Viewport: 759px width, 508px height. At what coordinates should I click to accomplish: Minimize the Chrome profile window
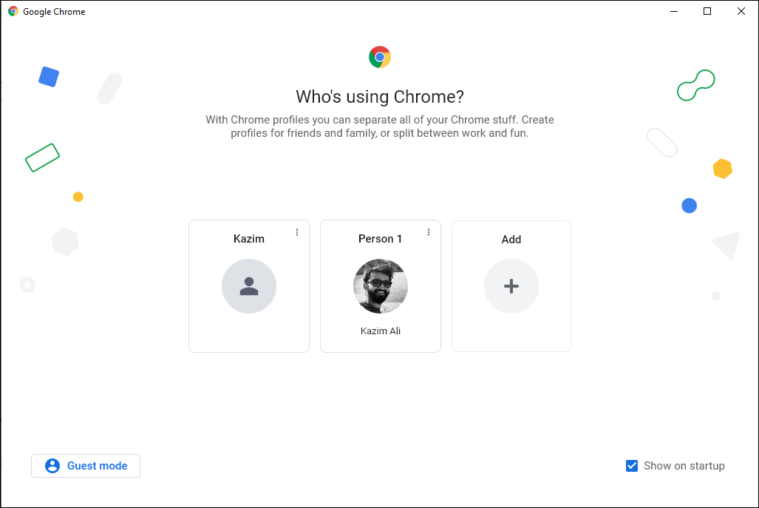pos(674,11)
